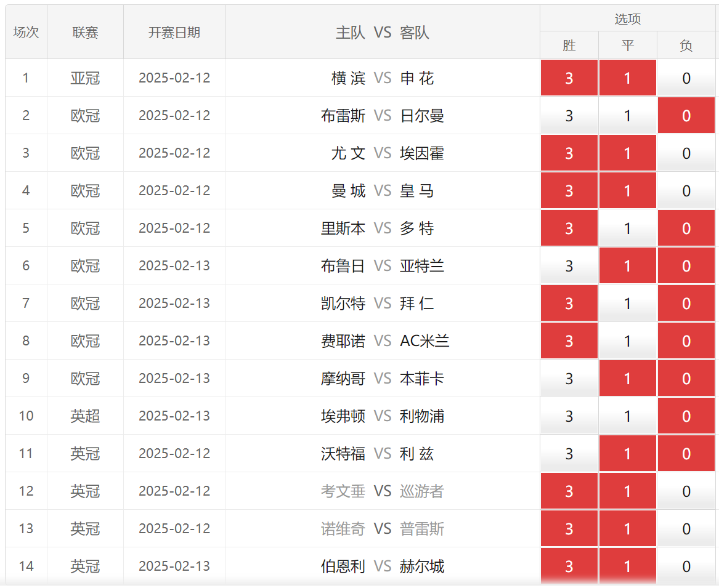Toggle loss (0) for 费耶诺 vs AC米兰
This screenshot has height=588, width=719.
tap(686, 341)
